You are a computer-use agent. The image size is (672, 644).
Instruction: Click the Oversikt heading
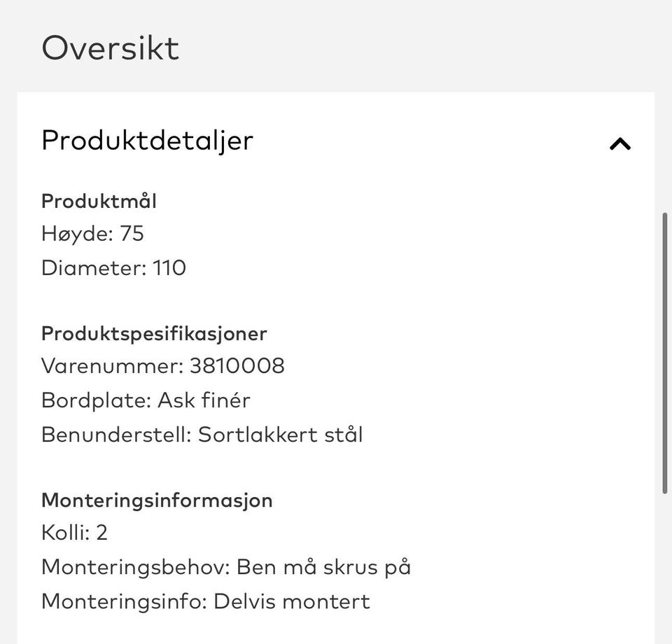click(x=111, y=48)
